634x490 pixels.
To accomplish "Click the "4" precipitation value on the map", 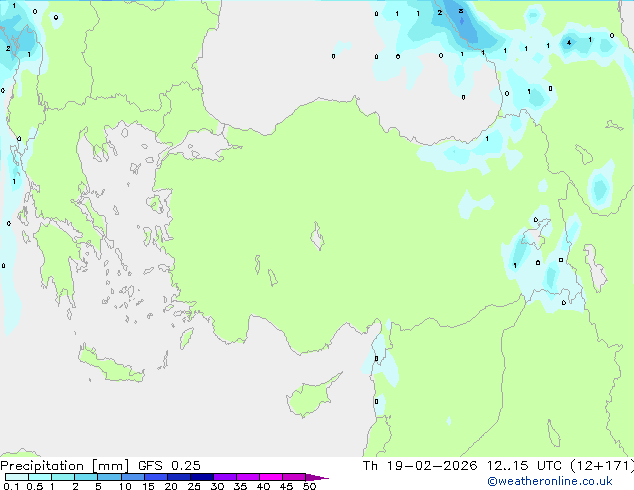I will pyautogui.click(x=569, y=42).
